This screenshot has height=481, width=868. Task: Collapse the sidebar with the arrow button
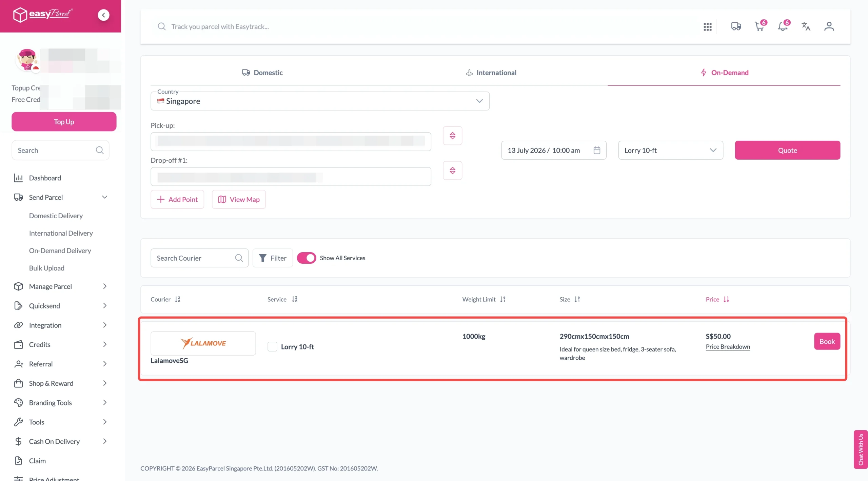coord(103,15)
